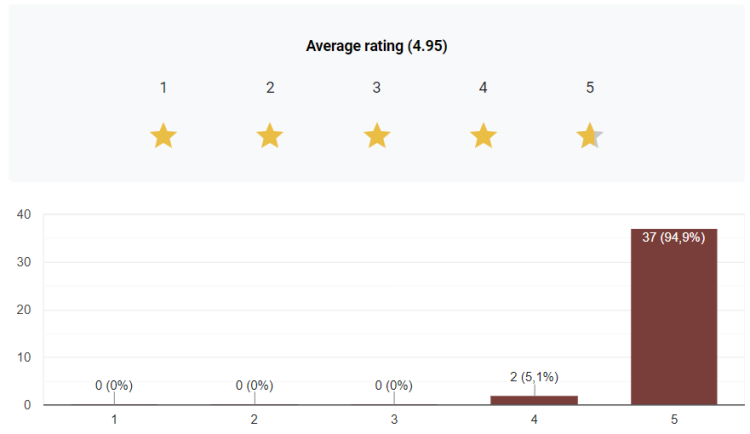Image resolution: width=750 pixels, height=434 pixels.
Task: Click the number 3 above the stars
Action: point(377,87)
